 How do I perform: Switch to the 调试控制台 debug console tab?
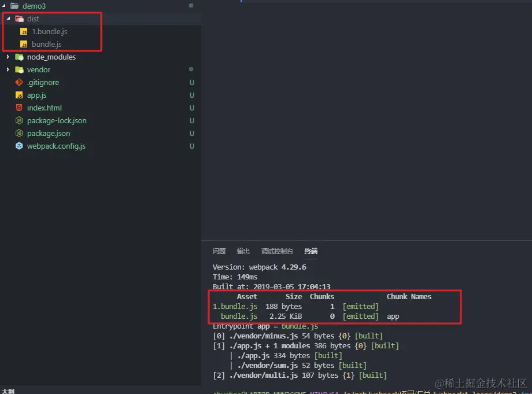tap(277, 251)
